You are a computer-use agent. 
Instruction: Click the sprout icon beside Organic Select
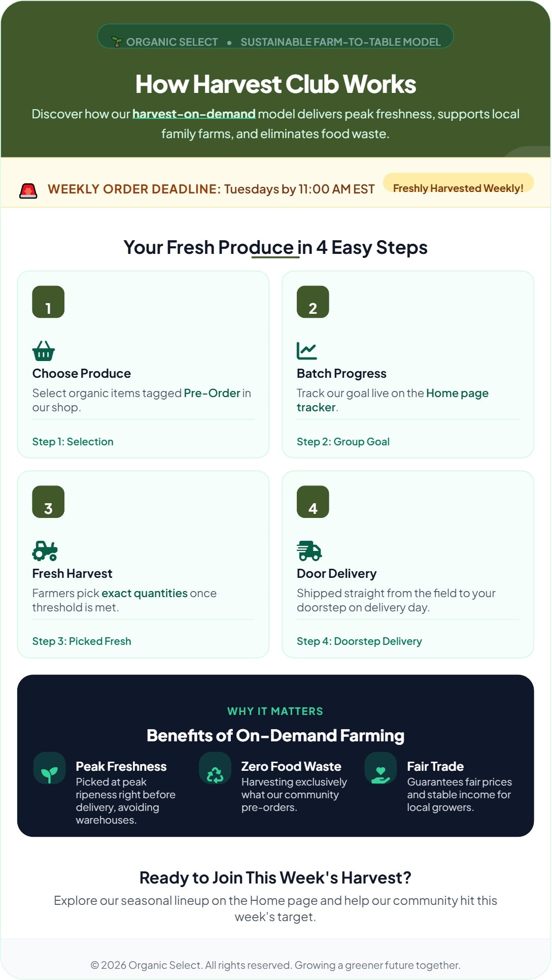(x=117, y=42)
